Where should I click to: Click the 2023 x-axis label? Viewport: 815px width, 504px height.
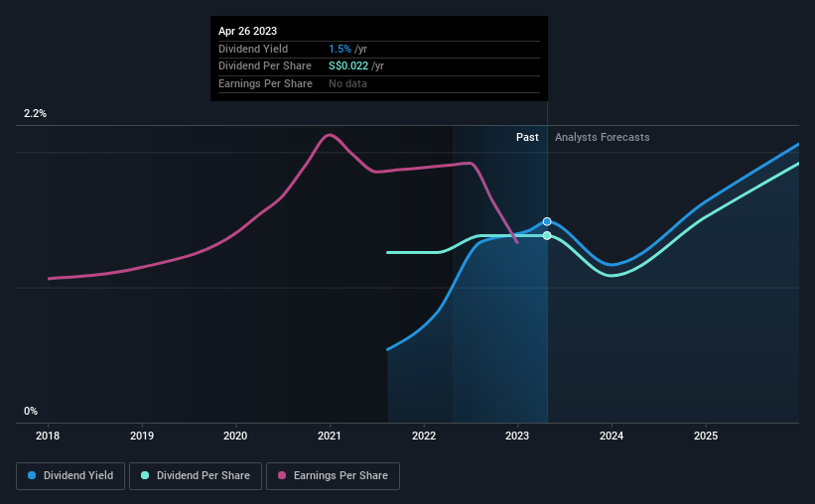point(517,436)
